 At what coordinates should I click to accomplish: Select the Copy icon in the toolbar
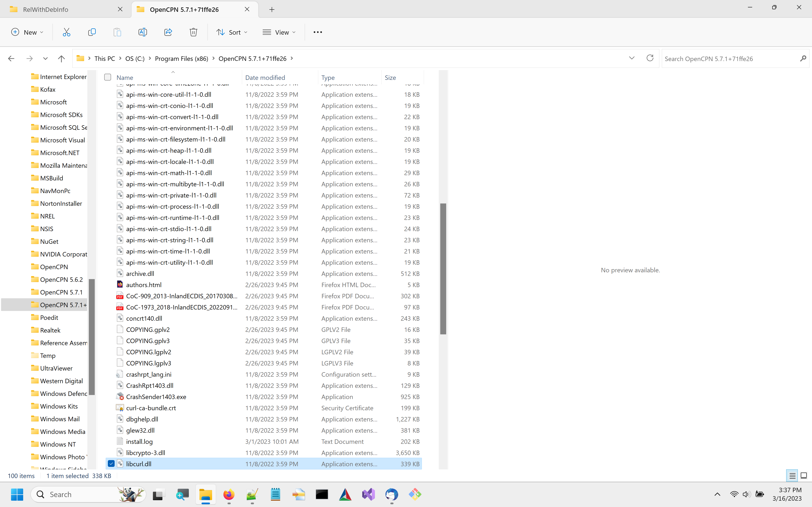coord(92,32)
